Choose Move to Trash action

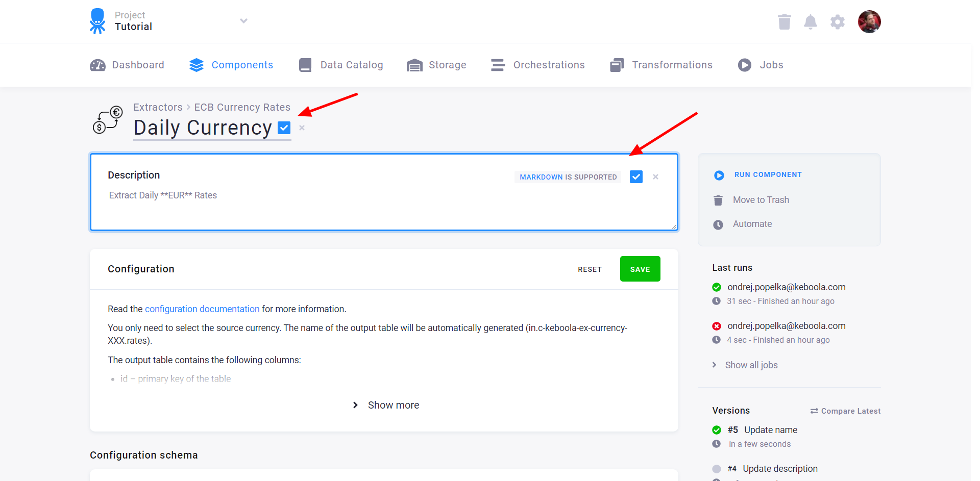coord(761,200)
